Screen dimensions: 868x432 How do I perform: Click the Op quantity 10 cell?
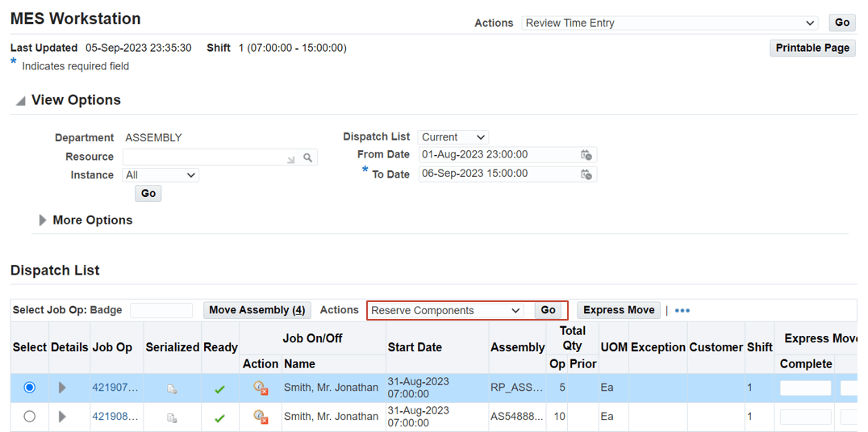coord(559,416)
